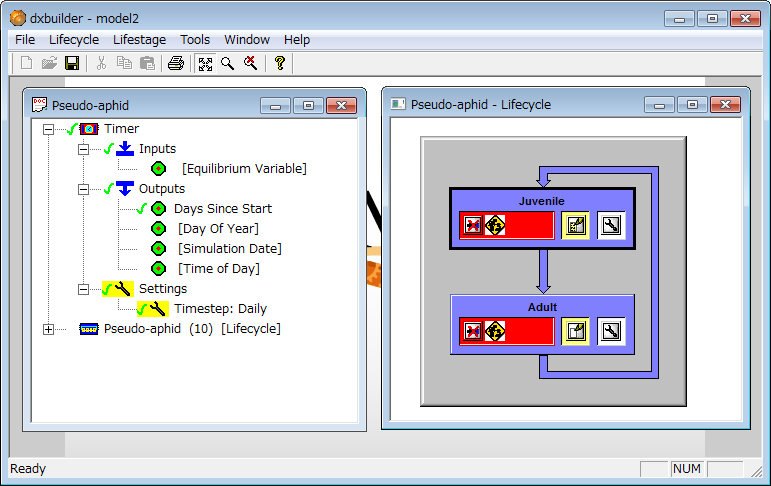Viewport: 771px width, 486px height.
Task: Collapse the Timer tree node
Action: (48, 129)
